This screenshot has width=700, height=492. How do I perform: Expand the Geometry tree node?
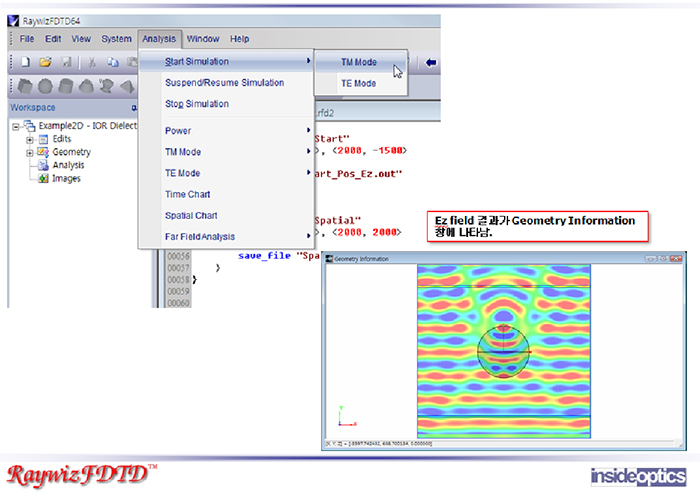coord(30,152)
